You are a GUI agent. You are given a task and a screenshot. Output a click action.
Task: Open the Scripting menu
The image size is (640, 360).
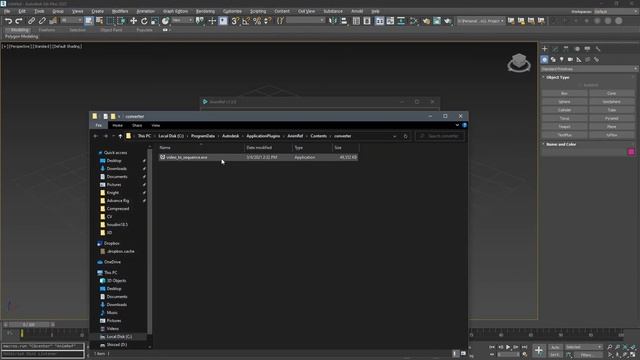(258, 11)
